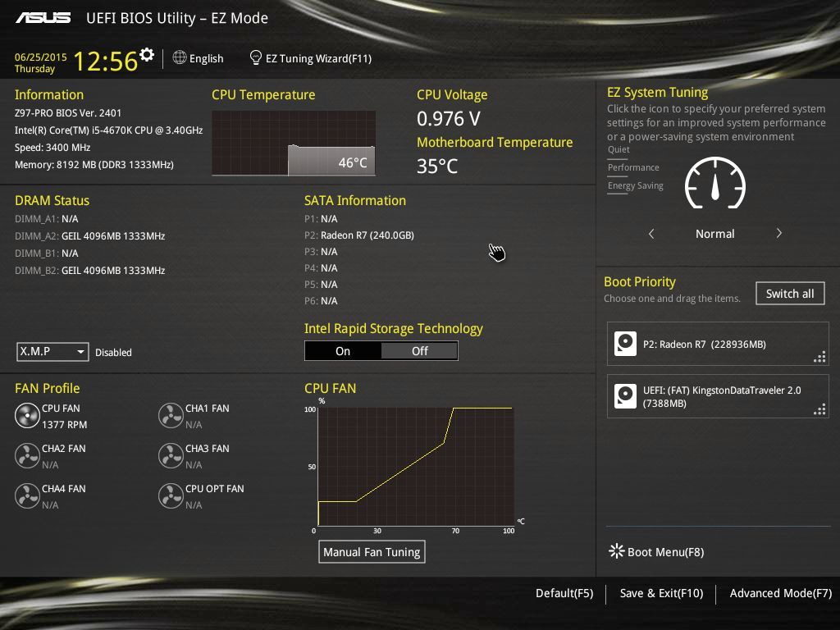Click the Z97-PRO BIOS Ver. 2401 line
The height and width of the screenshot is (630, 840).
(x=68, y=113)
